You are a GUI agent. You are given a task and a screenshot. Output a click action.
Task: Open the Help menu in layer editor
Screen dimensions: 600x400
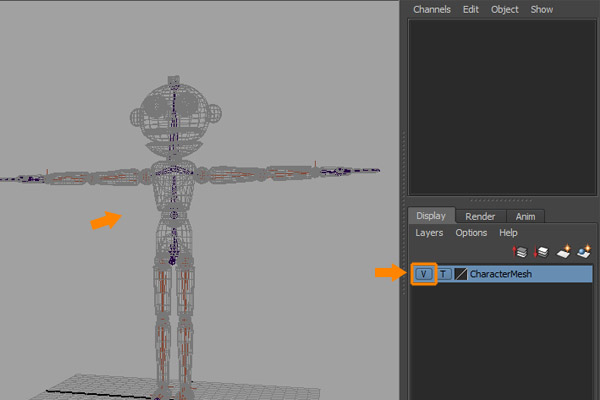508,233
